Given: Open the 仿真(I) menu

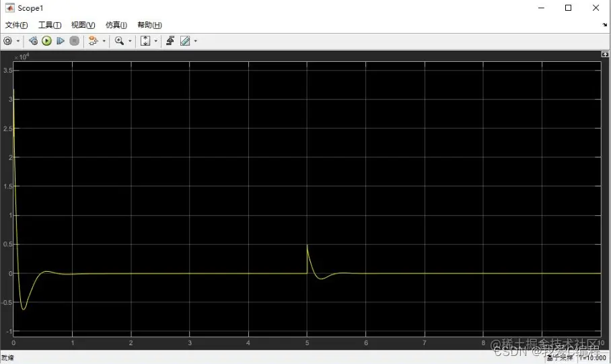Looking at the screenshot, I should (x=116, y=25).
